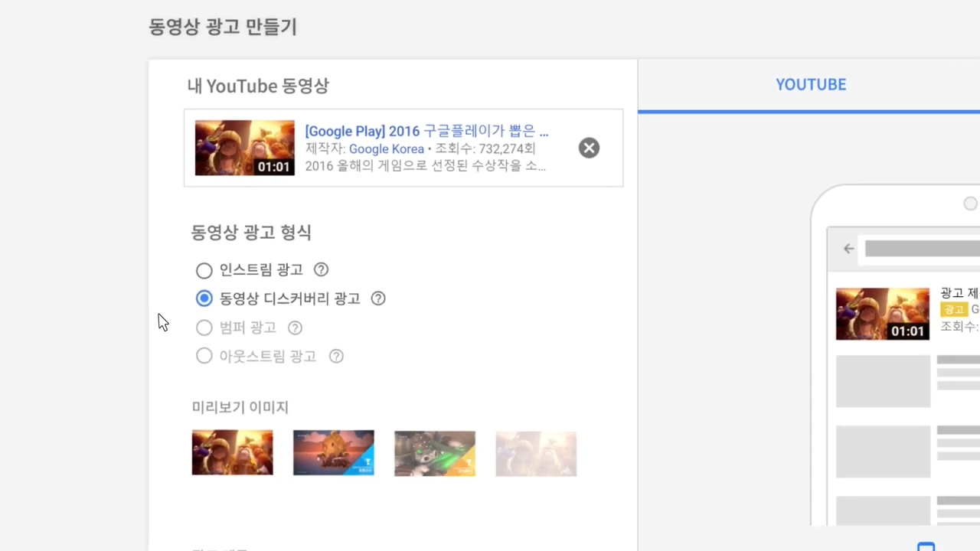Switch to the YOUTUBE preview tab
Image resolution: width=980 pixels, height=551 pixels.
coord(811,84)
